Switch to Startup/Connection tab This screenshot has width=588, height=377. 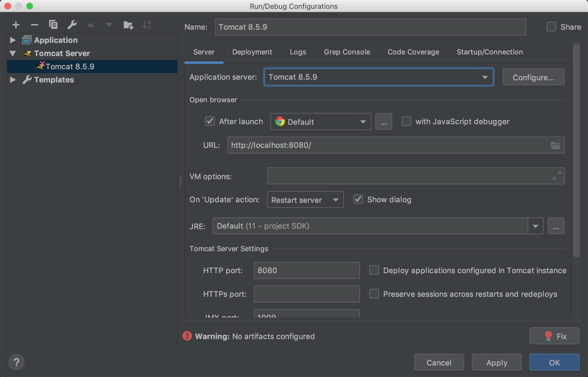pyautogui.click(x=490, y=52)
